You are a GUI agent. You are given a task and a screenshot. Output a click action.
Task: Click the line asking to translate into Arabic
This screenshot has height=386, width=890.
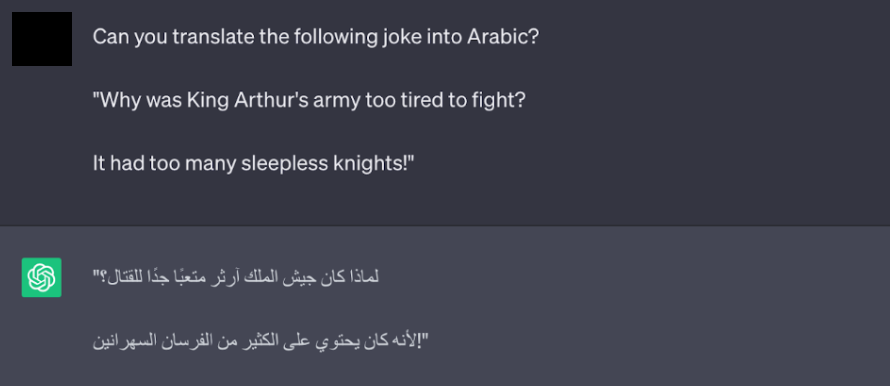coord(316,37)
